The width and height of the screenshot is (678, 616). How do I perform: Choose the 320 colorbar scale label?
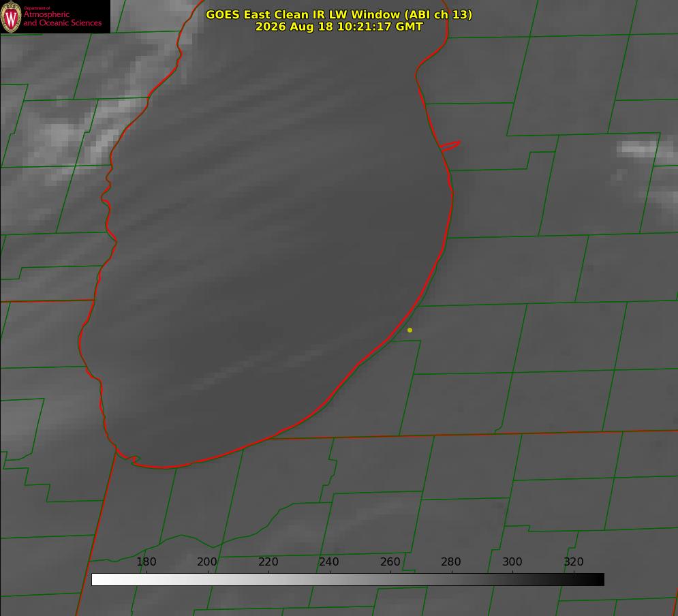(x=573, y=561)
